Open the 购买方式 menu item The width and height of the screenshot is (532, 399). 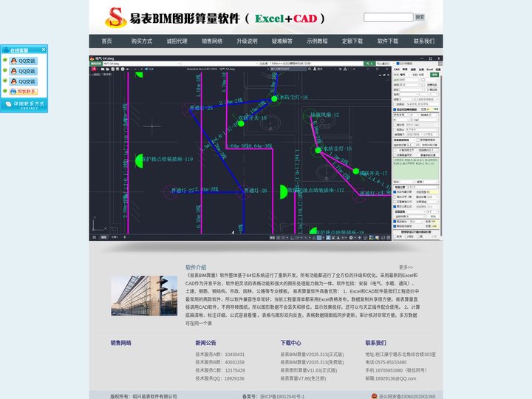(141, 41)
